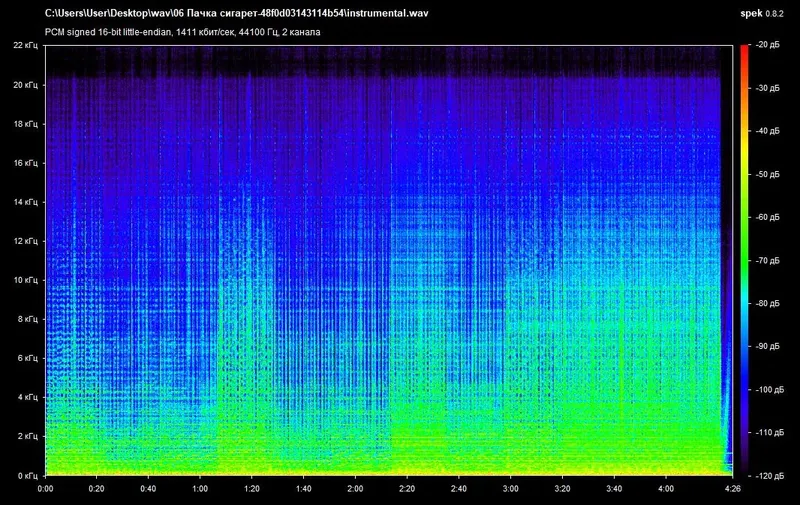Click the 8 кГц frequency axis label
Viewport: 800px width, 505px height.
[x=28, y=319]
